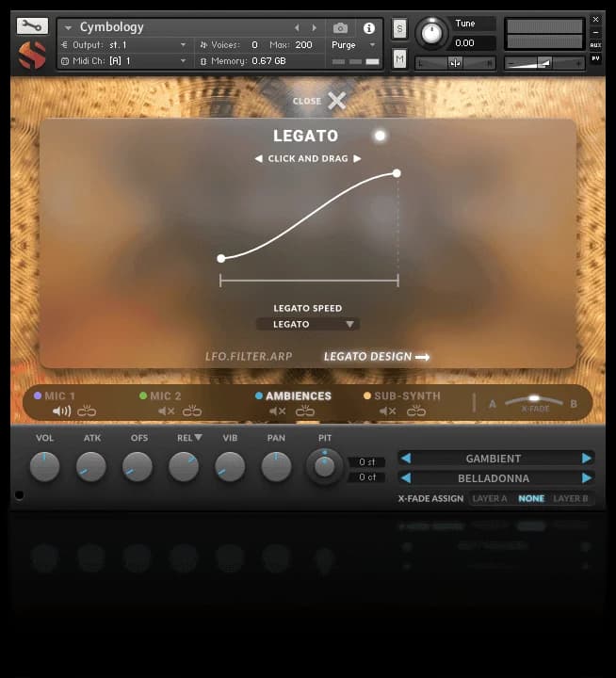Click next arrow for GAMBIENT preset
Viewport: 616px width, 678px height.
coord(587,459)
